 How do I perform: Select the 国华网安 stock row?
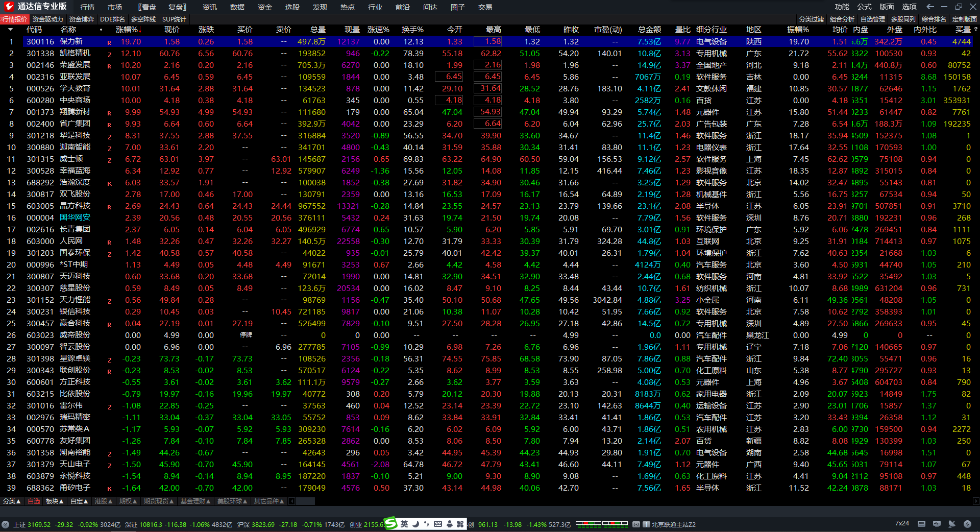click(487, 218)
